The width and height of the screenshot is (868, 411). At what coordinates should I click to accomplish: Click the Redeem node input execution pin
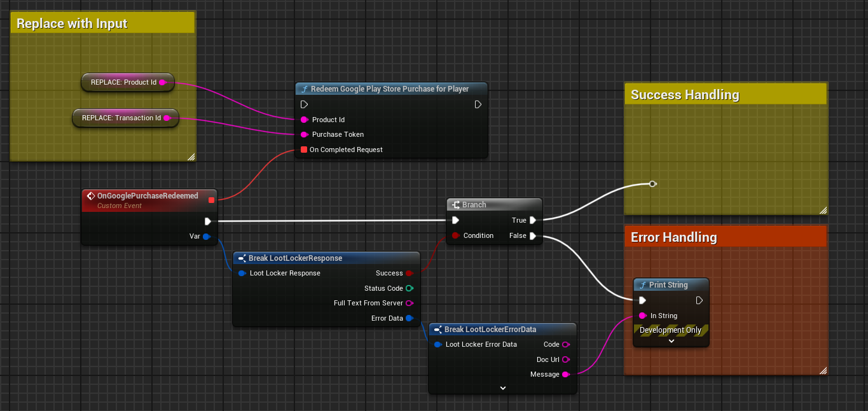coord(304,104)
